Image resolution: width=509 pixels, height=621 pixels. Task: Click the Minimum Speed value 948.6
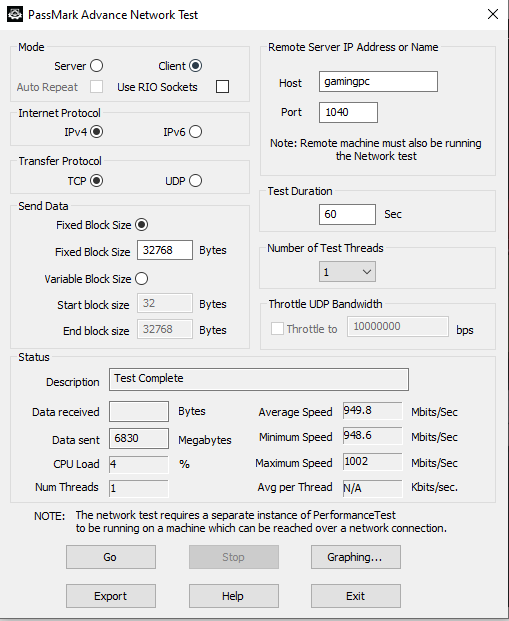pyautogui.click(x=372, y=436)
